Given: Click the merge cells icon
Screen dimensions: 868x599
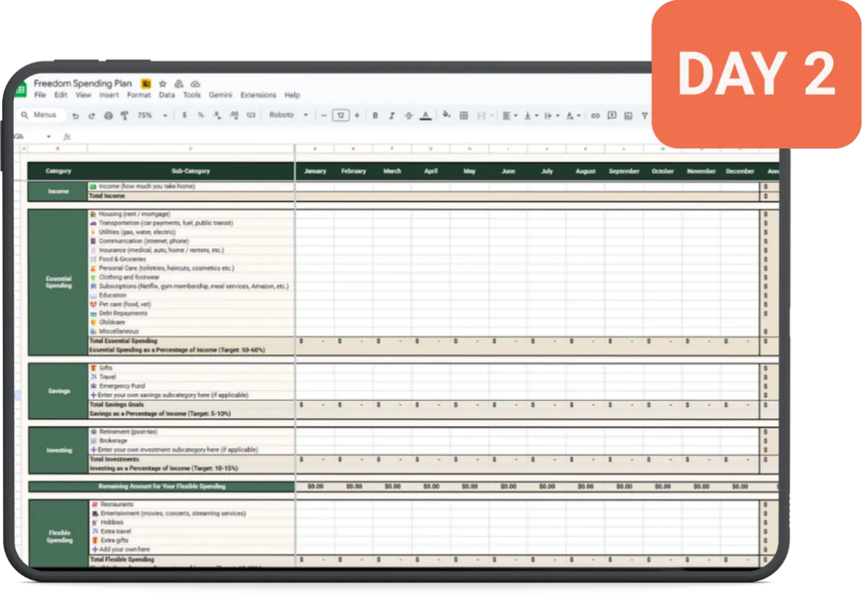Looking at the screenshot, I should (481, 115).
